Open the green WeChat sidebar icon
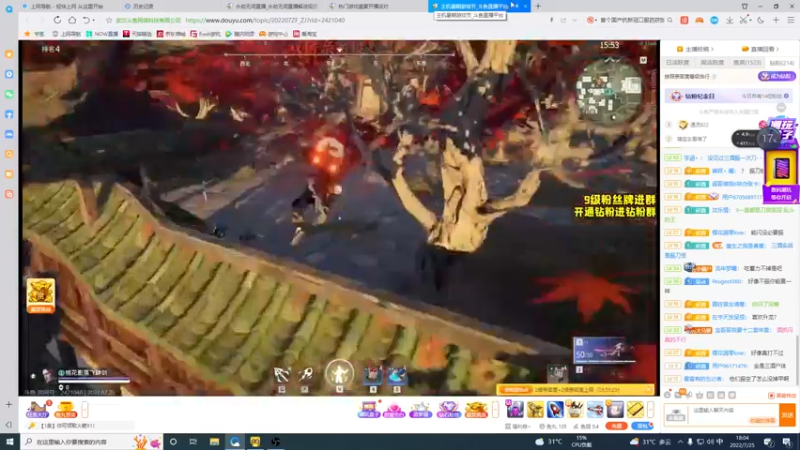The image size is (800, 450). pos(9,94)
